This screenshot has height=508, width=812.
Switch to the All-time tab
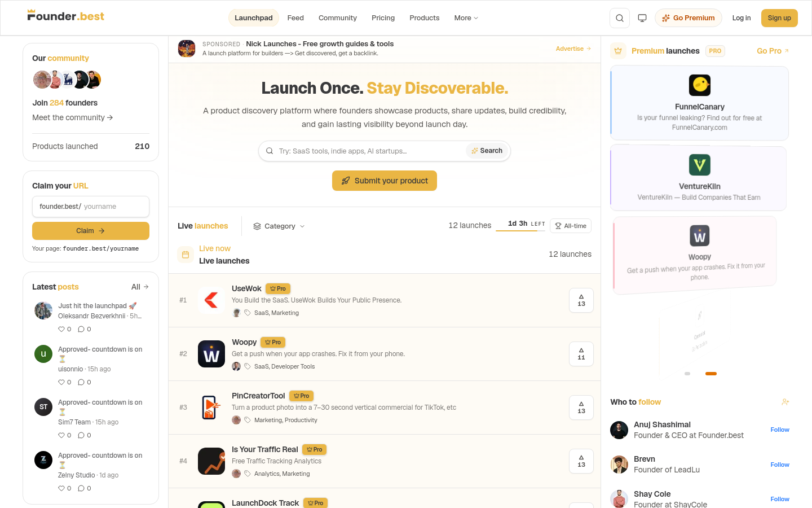coord(571,226)
